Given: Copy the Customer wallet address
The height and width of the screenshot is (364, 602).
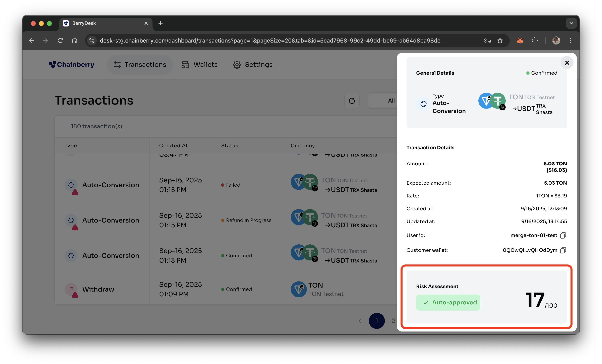Looking at the screenshot, I should point(563,250).
